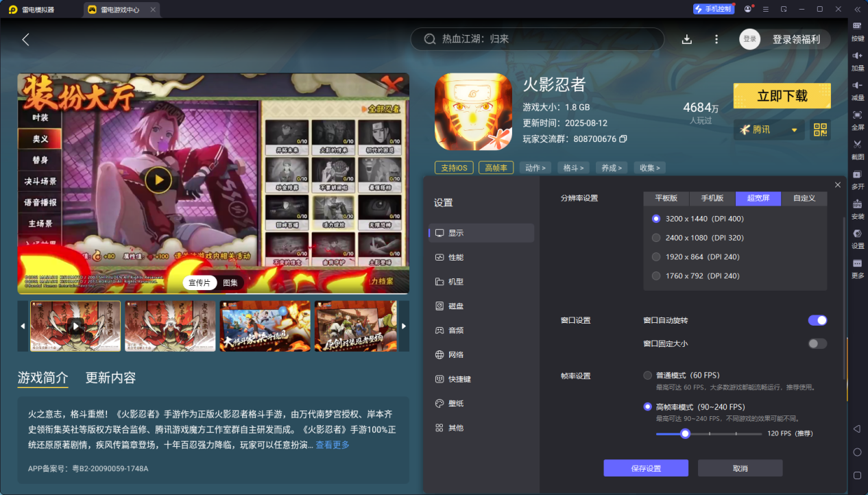
Task: Click the 保存设置 button
Action: click(x=646, y=468)
